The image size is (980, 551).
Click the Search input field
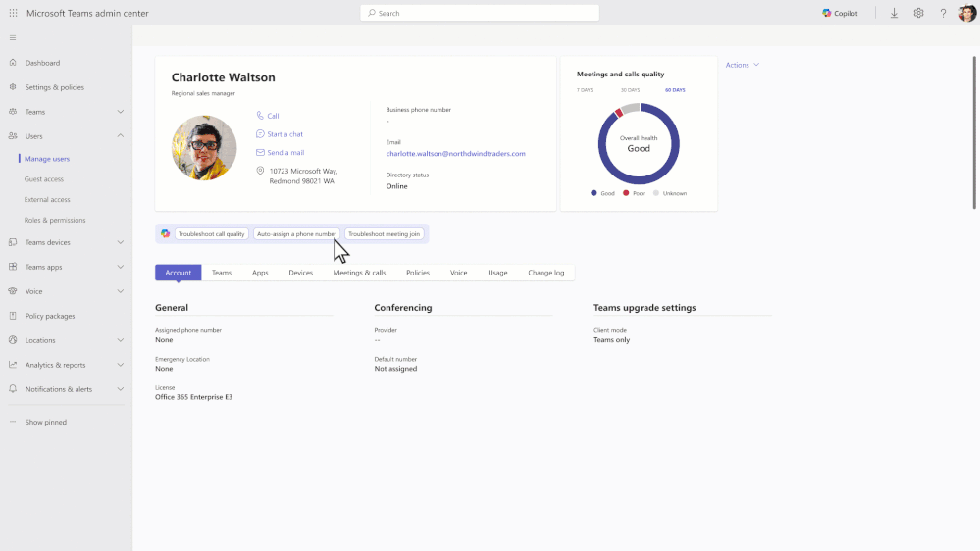(480, 13)
